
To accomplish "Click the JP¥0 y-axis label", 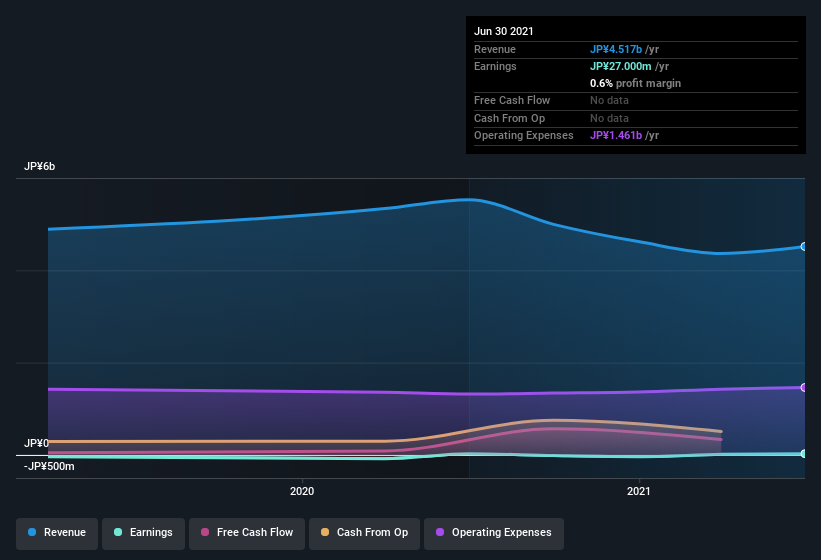I will 36,443.
